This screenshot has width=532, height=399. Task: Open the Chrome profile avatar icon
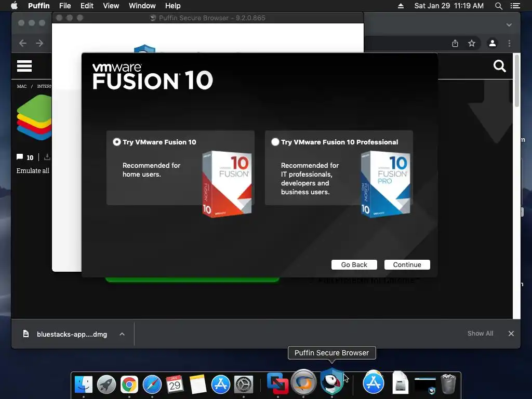[x=493, y=43]
